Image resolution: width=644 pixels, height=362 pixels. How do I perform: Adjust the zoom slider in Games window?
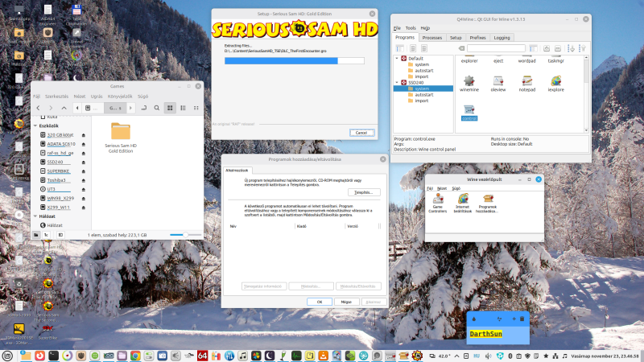[x=186, y=235]
